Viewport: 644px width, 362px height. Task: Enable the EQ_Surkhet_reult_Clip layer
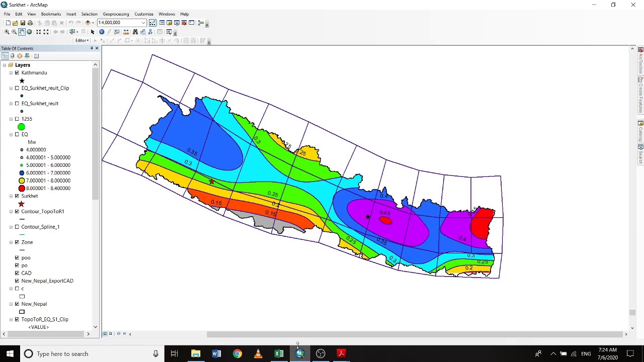click(x=17, y=88)
